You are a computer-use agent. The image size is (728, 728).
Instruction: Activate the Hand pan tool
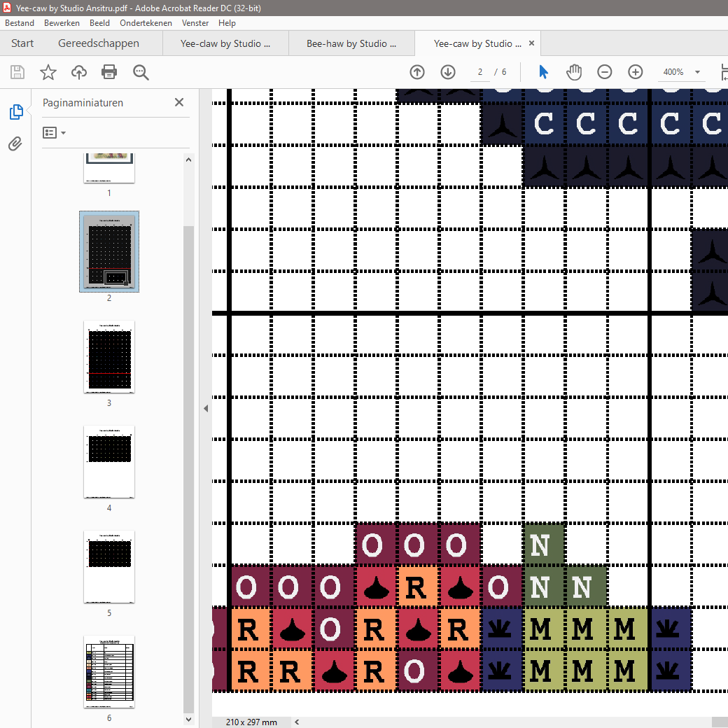click(574, 72)
